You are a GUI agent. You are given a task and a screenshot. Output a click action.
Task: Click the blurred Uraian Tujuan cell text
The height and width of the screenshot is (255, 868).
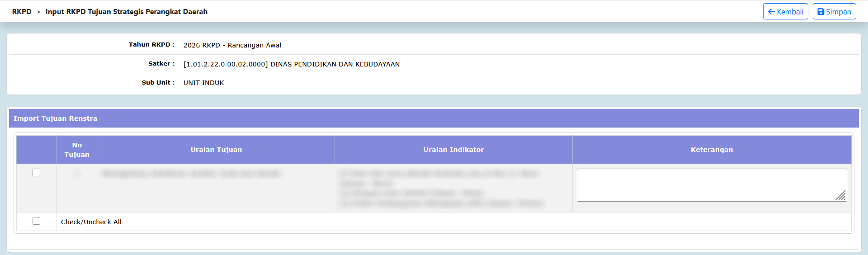click(191, 174)
